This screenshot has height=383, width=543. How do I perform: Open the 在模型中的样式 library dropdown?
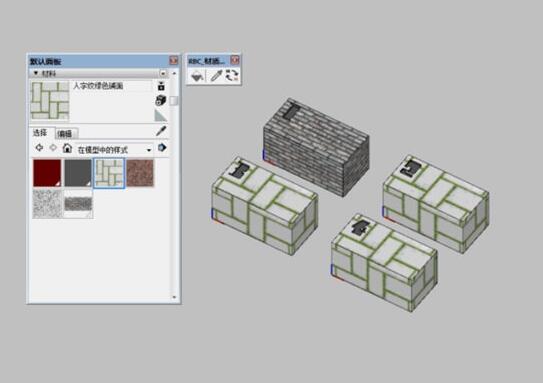(x=114, y=150)
